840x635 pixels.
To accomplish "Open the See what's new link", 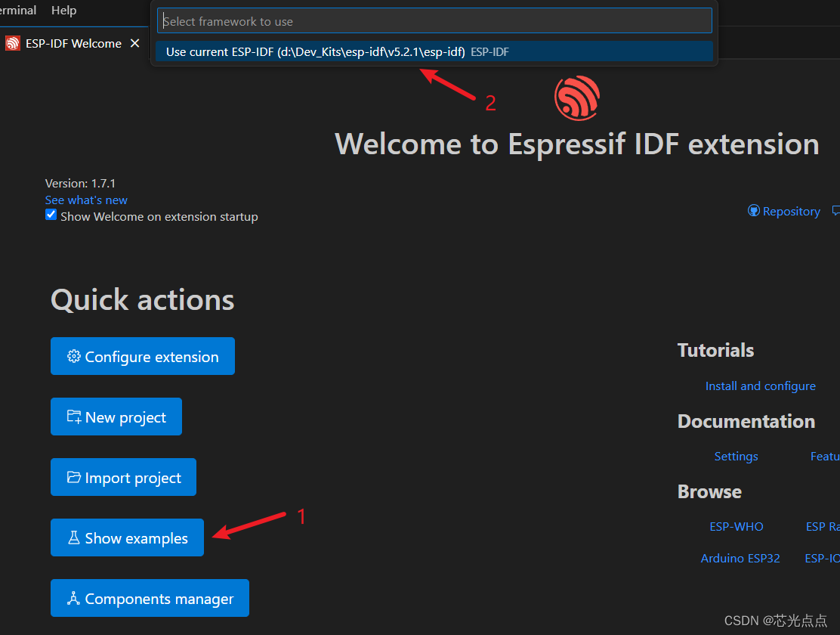I will pyautogui.click(x=85, y=200).
